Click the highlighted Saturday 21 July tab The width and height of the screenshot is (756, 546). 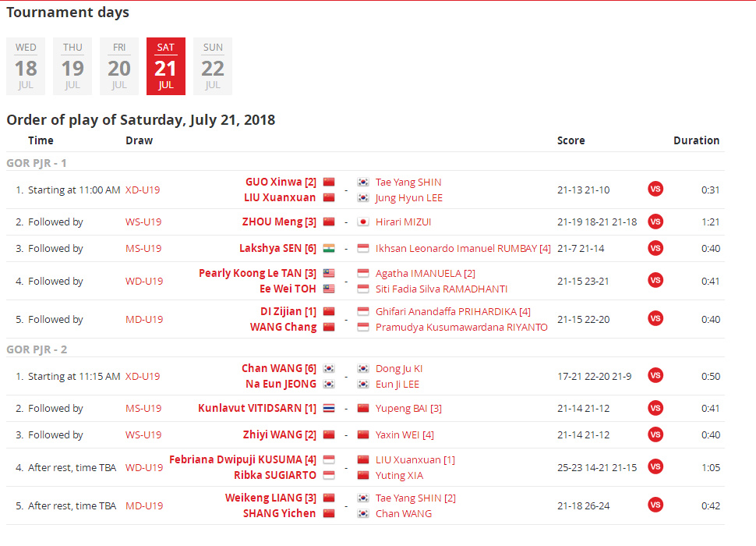pyautogui.click(x=166, y=66)
